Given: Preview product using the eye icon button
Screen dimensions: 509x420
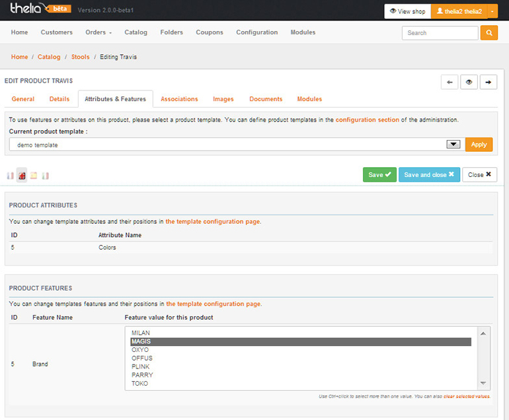Looking at the screenshot, I should 469,82.
